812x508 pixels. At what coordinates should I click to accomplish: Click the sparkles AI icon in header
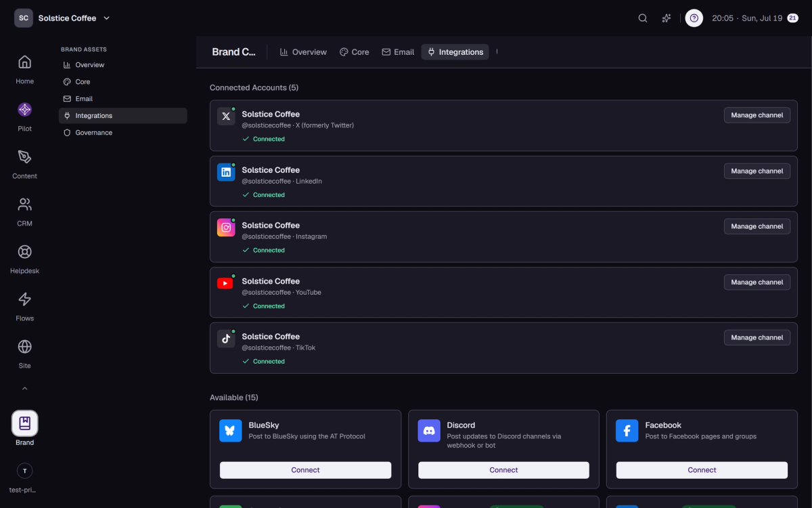[x=667, y=18]
